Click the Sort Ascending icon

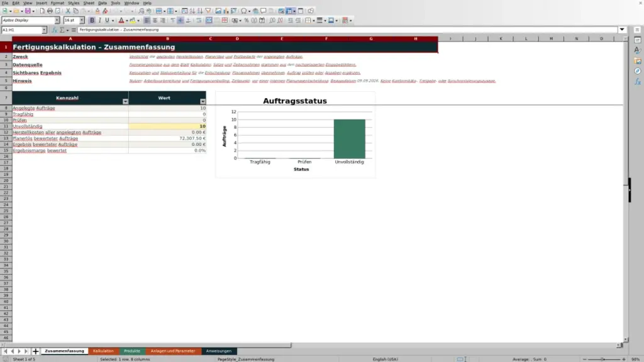[192, 11]
